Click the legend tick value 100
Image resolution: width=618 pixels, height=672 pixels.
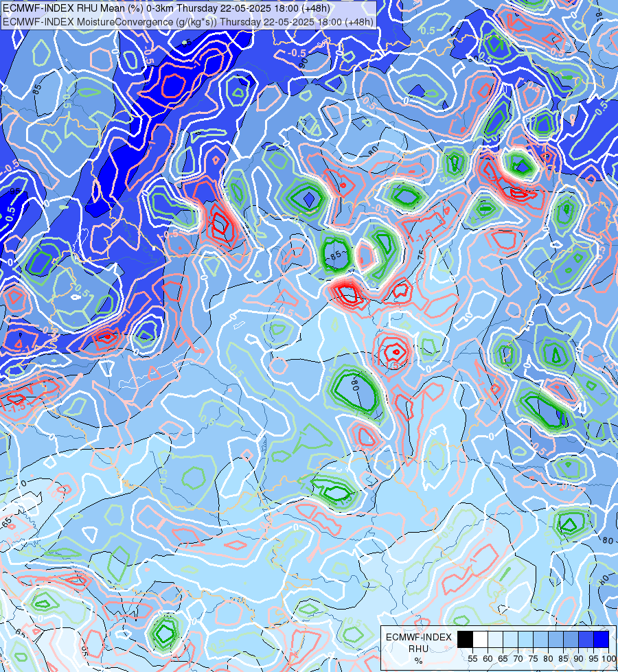point(609,659)
